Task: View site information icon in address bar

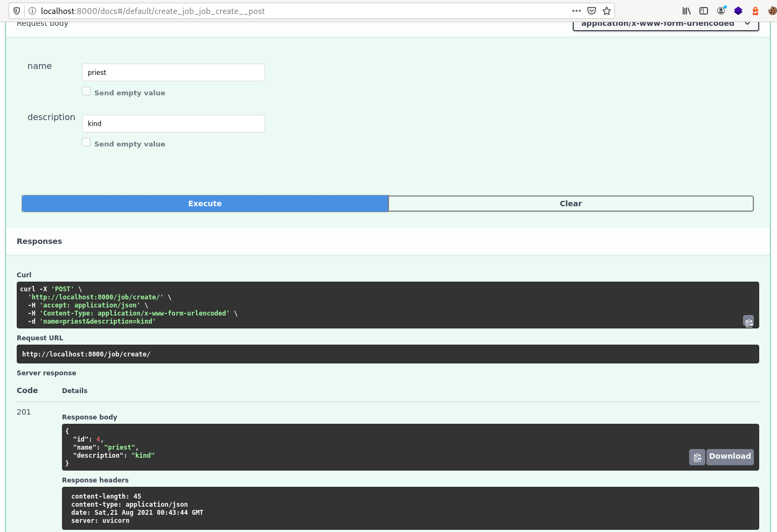Action: (32, 11)
